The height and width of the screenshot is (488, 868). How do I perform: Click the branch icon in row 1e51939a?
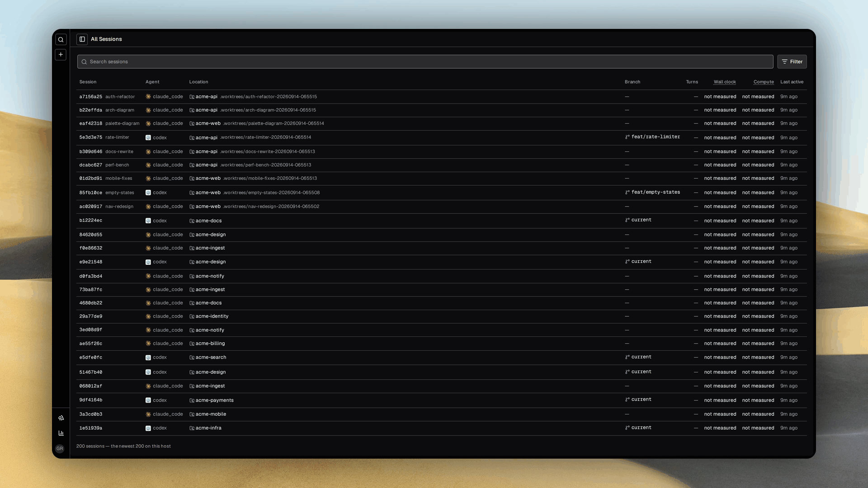(627, 427)
